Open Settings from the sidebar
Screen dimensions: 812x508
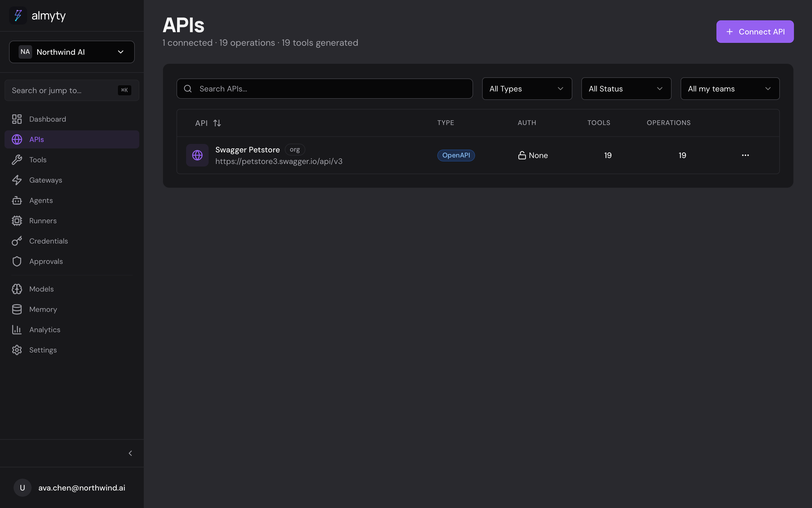tap(72, 350)
